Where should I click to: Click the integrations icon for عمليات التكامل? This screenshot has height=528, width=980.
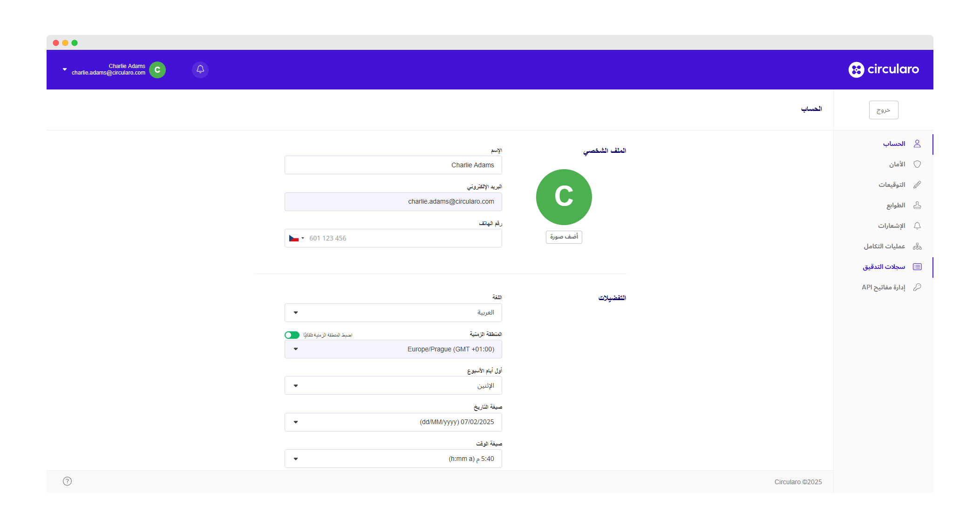(x=917, y=246)
